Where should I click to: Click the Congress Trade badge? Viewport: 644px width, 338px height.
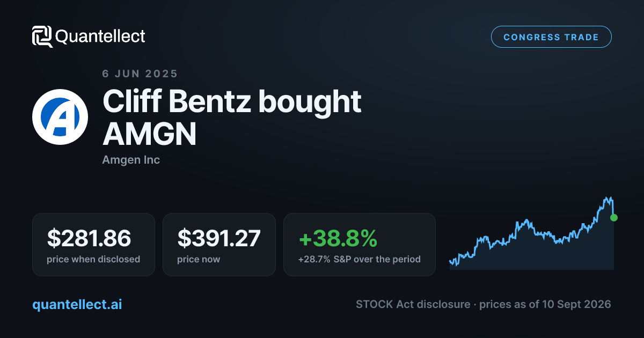coord(551,37)
